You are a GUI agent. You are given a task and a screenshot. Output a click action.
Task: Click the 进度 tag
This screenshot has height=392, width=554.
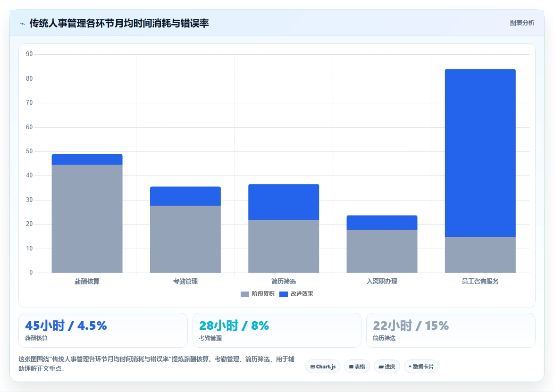point(387,367)
